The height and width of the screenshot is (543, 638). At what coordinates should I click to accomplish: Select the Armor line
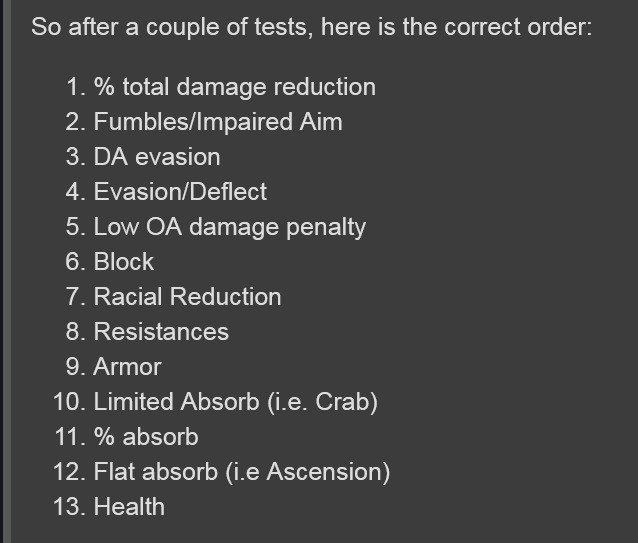click(x=127, y=367)
